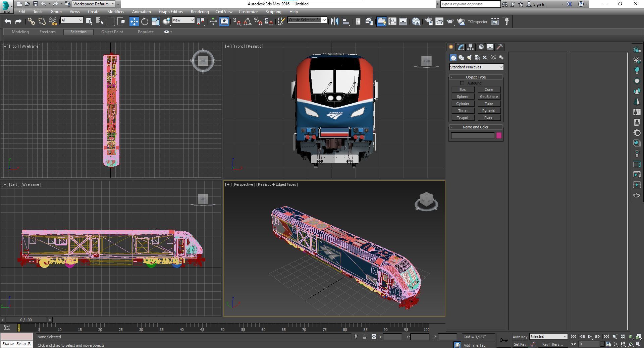
Task: Toggle Absolute transform type-in mode
Action: pos(374,337)
